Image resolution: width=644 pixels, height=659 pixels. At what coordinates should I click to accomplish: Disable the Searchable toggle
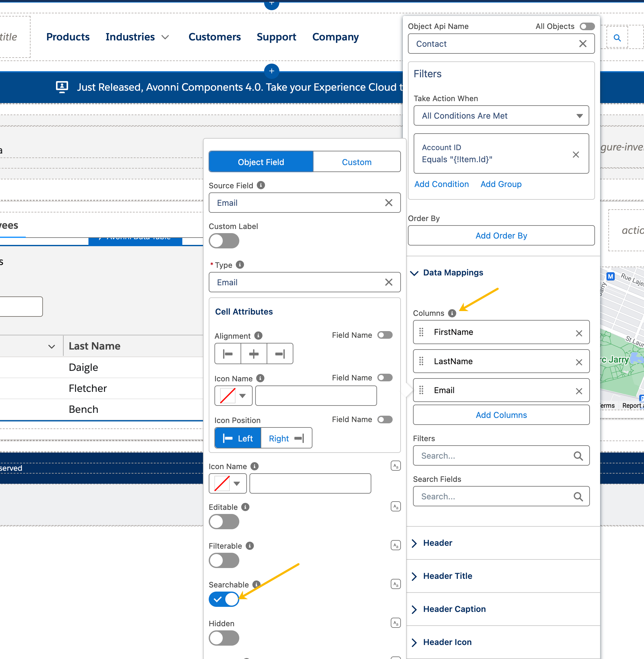pyautogui.click(x=224, y=599)
